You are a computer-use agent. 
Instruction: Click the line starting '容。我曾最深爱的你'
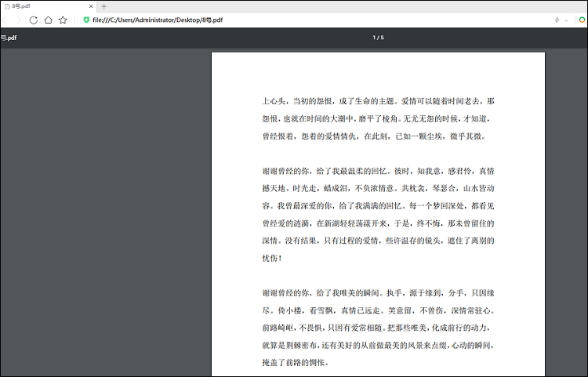[x=378, y=206]
